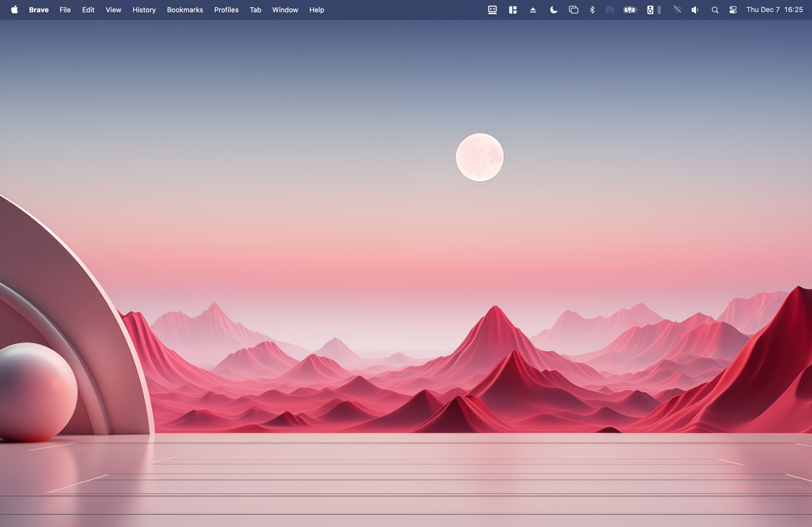Toggle the disconnected Wi-Fi icon
Viewport: 812px width, 527px height.
point(676,10)
